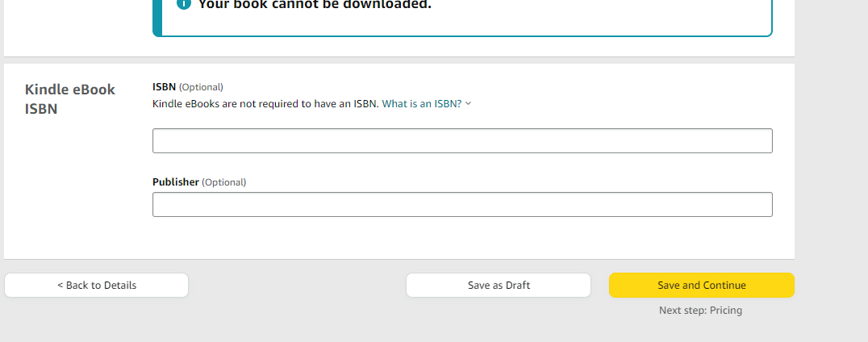Image resolution: width=868 pixels, height=342 pixels.
Task: Focus the ISBN text input field
Action: (462, 140)
